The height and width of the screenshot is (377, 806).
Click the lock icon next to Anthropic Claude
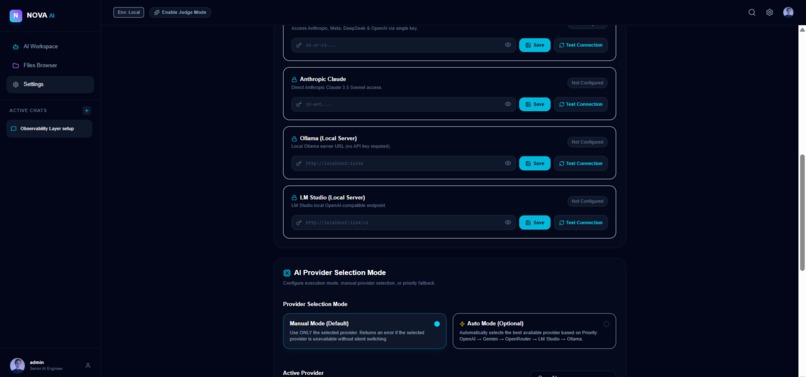click(295, 80)
